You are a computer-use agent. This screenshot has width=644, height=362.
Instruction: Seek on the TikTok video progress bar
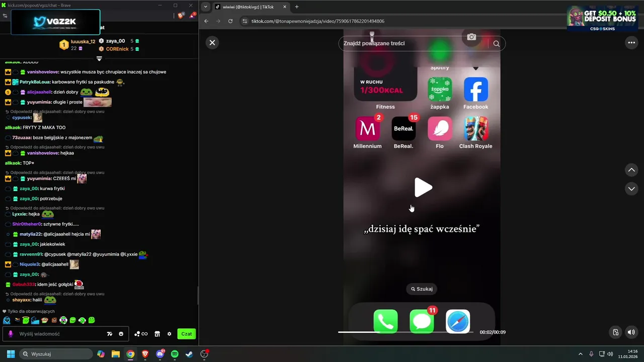406,332
